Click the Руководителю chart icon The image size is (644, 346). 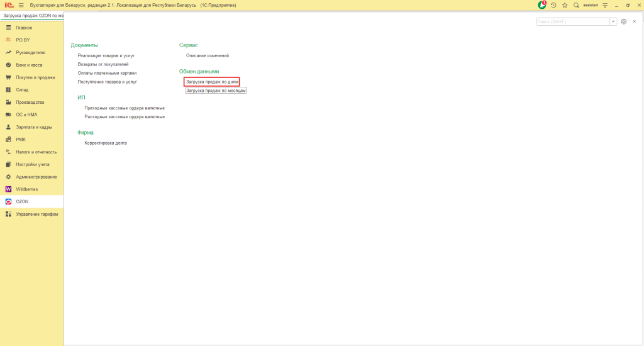[x=8, y=53]
